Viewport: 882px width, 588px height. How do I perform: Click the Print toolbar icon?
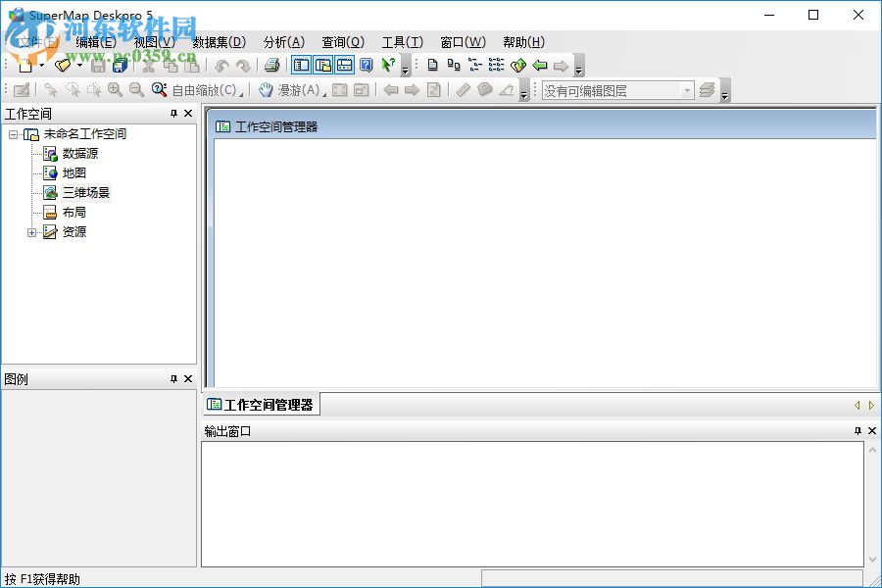(x=272, y=65)
